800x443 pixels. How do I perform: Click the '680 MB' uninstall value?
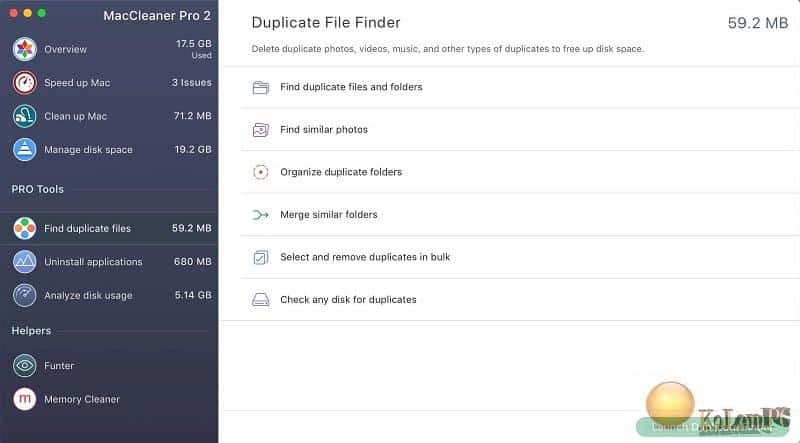point(192,261)
